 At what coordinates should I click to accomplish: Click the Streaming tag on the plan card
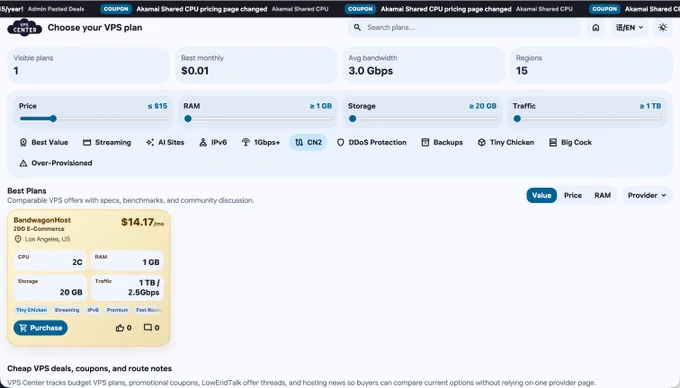67,310
